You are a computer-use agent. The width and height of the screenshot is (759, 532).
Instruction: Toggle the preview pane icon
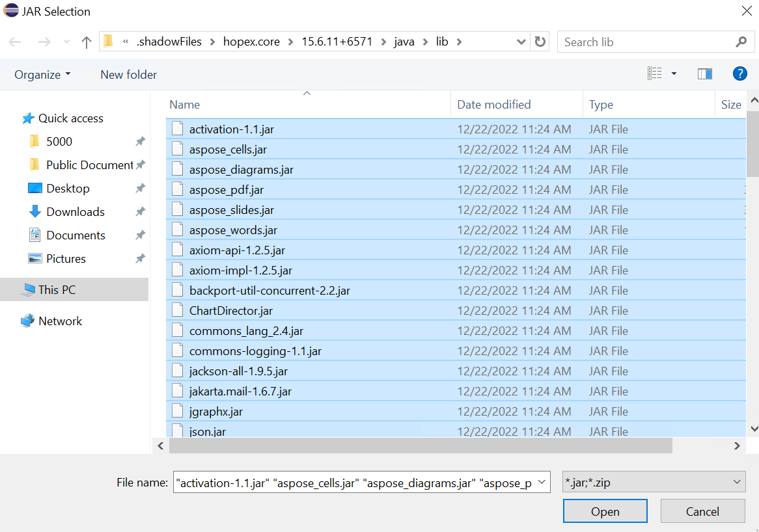point(705,73)
